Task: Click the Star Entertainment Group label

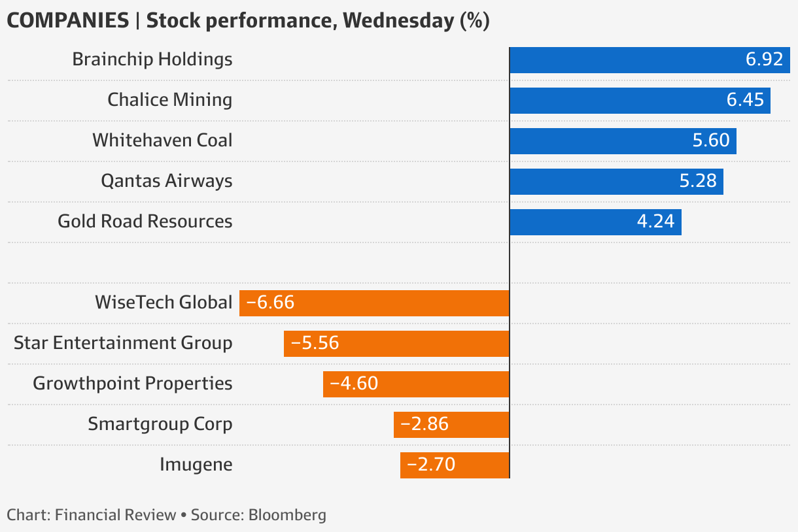Action: (x=123, y=343)
